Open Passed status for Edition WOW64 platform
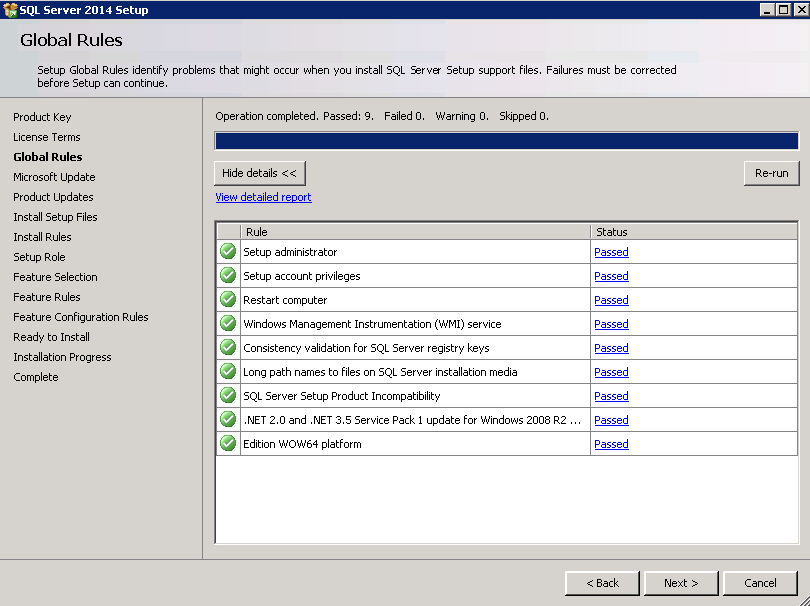 pyautogui.click(x=611, y=444)
